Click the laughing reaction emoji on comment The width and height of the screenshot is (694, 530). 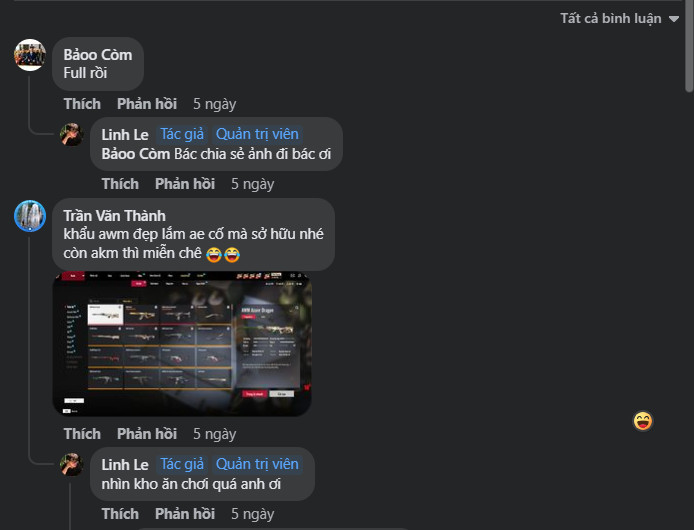coord(643,421)
